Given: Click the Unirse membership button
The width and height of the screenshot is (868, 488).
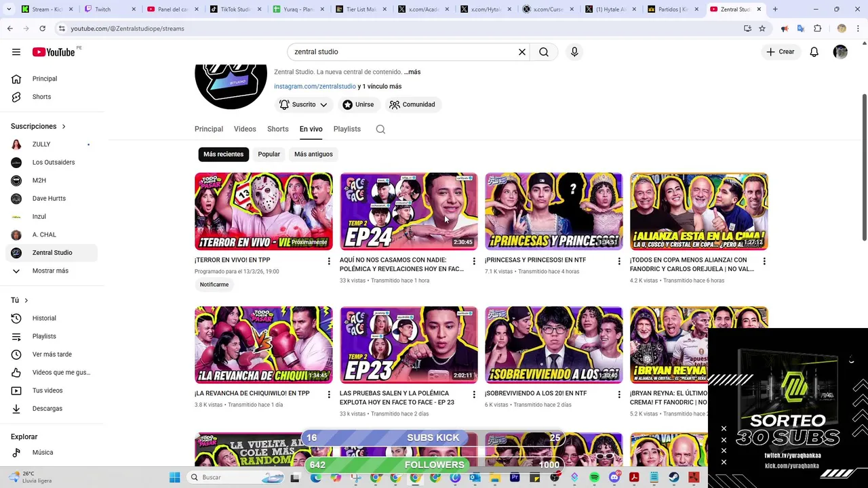Looking at the screenshot, I should (358, 104).
